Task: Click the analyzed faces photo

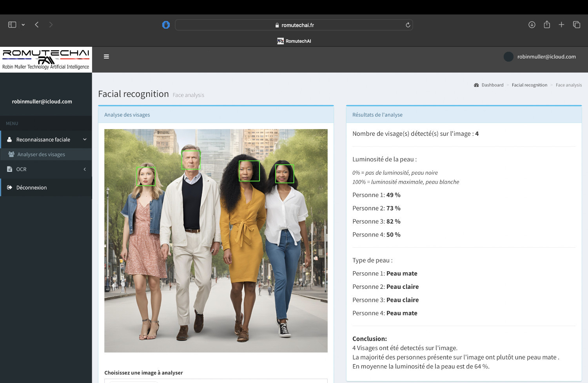Action: (x=216, y=241)
